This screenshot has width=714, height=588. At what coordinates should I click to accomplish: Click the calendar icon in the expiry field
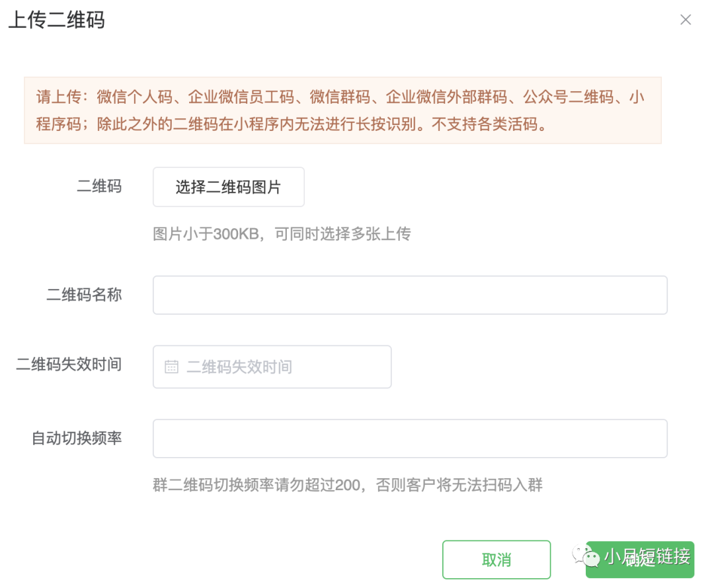point(171,366)
